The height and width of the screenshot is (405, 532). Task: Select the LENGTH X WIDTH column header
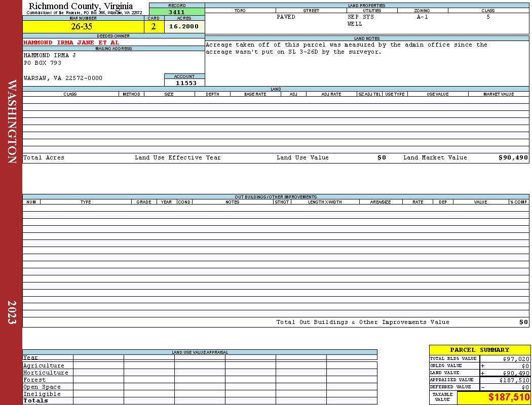[x=325, y=202]
